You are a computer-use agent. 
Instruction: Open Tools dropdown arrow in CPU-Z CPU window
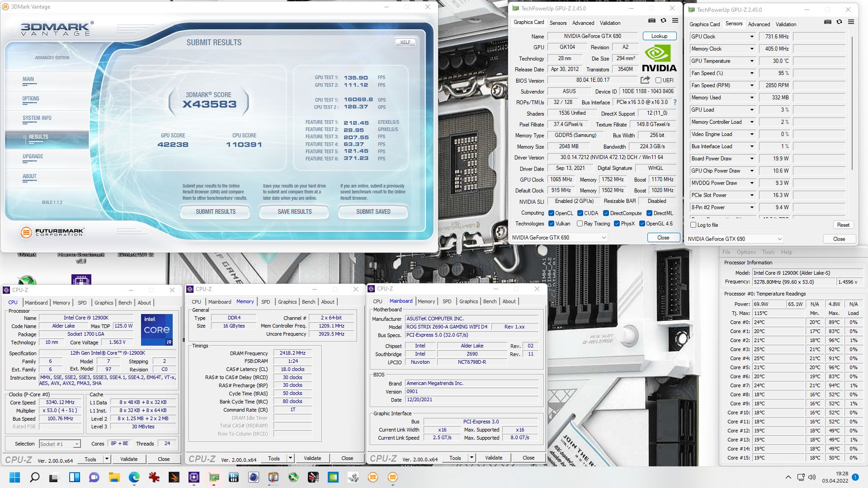[107, 459]
